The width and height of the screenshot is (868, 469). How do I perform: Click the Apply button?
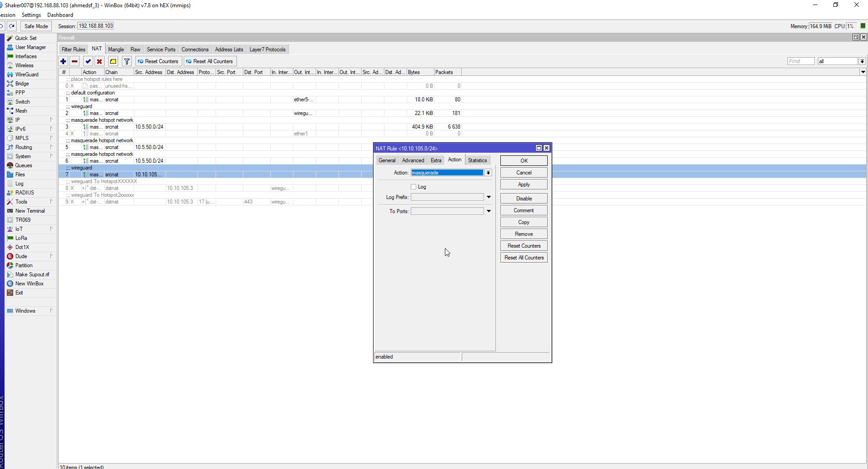[x=524, y=185]
